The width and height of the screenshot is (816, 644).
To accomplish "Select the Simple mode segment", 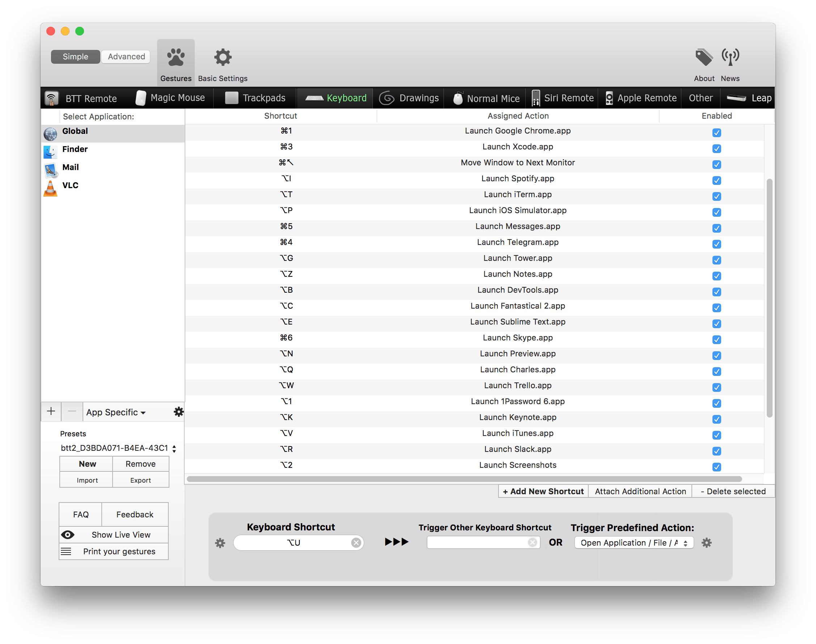I will [x=75, y=56].
